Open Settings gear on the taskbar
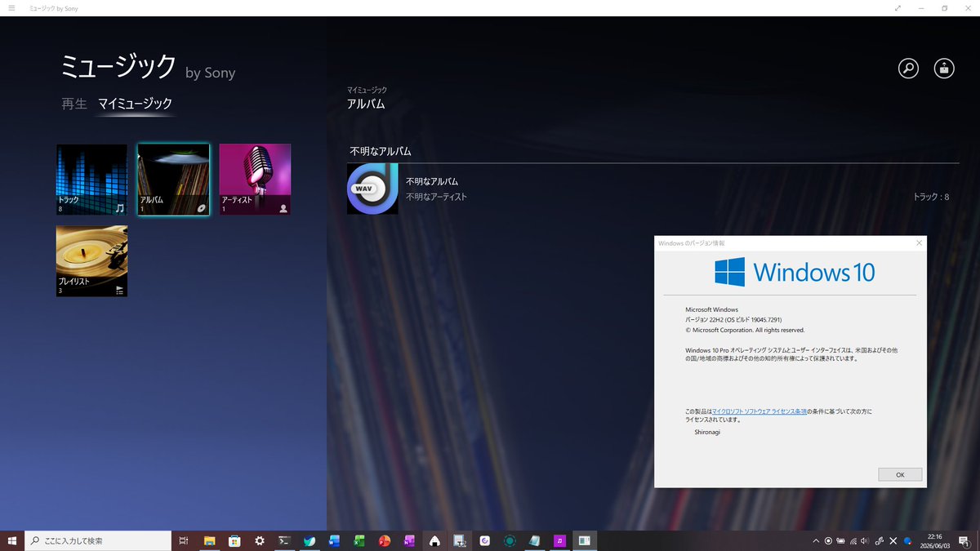Image resolution: width=980 pixels, height=551 pixels. coord(260,540)
